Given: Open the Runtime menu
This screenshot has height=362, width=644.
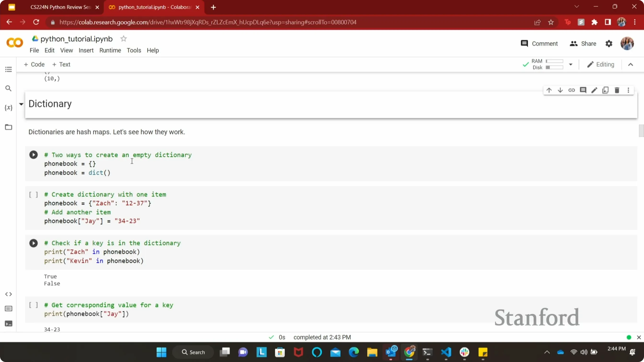Looking at the screenshot, I should pos(110,51).
